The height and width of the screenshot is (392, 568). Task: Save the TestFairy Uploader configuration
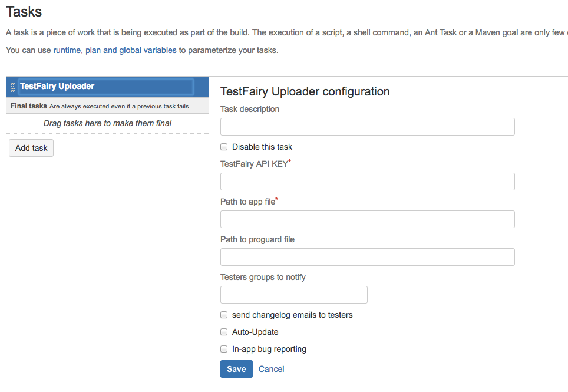point(236,368)
